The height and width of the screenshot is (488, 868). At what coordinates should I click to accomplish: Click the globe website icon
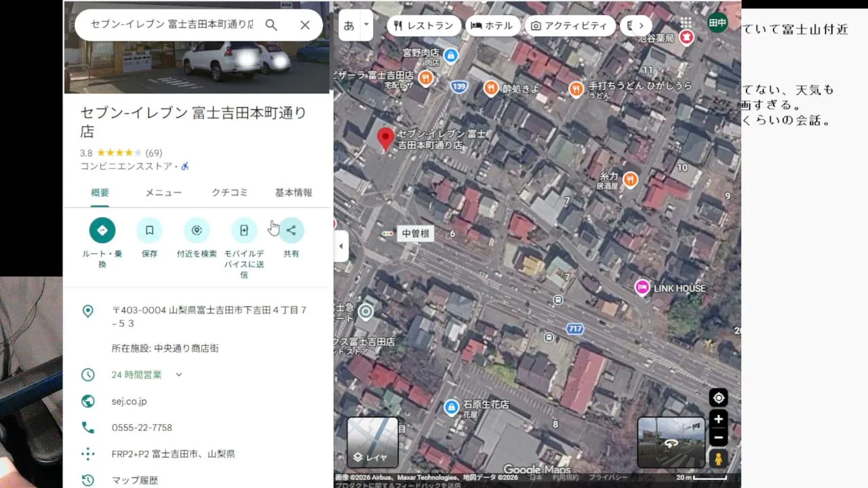(87, 401)
